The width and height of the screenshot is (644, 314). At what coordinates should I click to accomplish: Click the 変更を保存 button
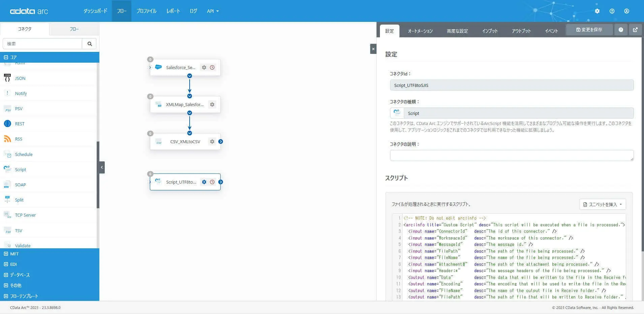pyautogui.click(x=589, y=30)
